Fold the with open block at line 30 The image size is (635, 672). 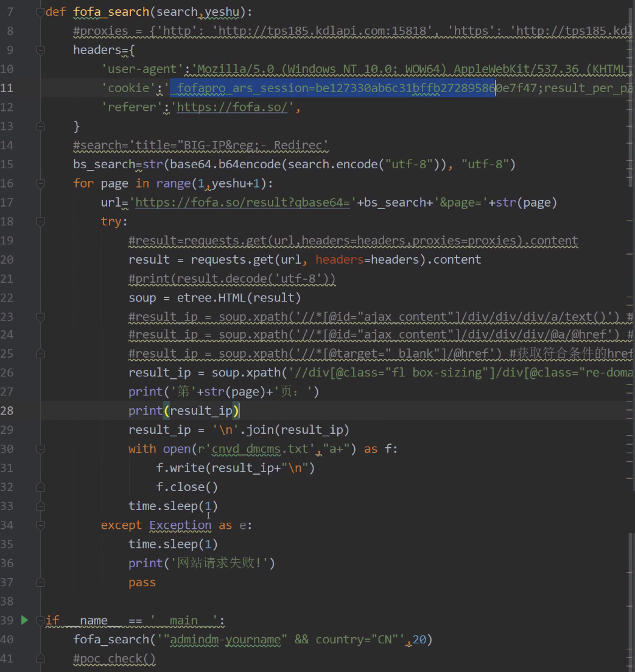[x=41, y=449]
